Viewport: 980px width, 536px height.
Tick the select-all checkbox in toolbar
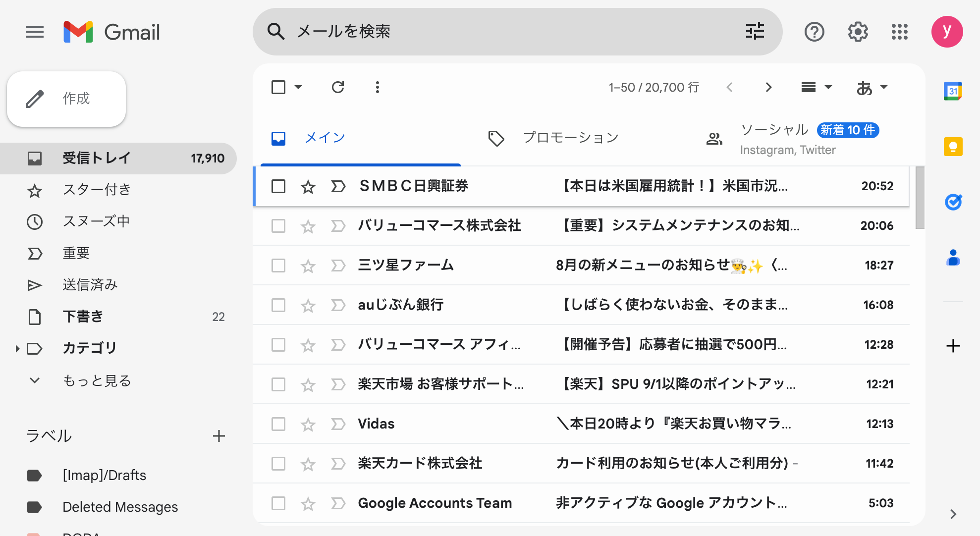[278, 87]
